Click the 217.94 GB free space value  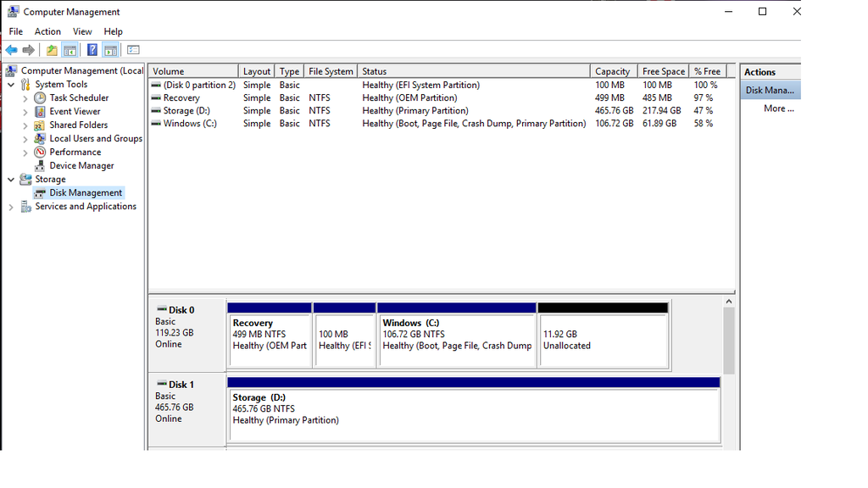pyautogui.click(x=661, y=111)
